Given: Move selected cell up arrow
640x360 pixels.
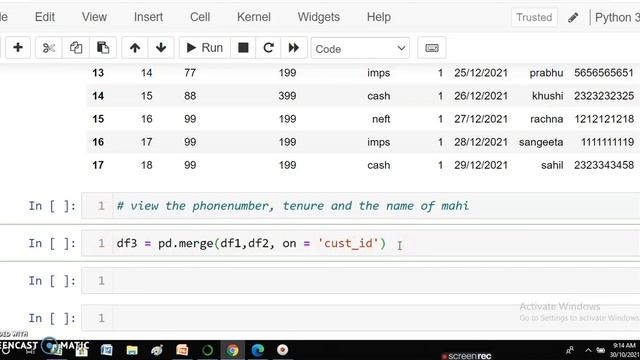Looking at the screenshot, I should point(135,48).
